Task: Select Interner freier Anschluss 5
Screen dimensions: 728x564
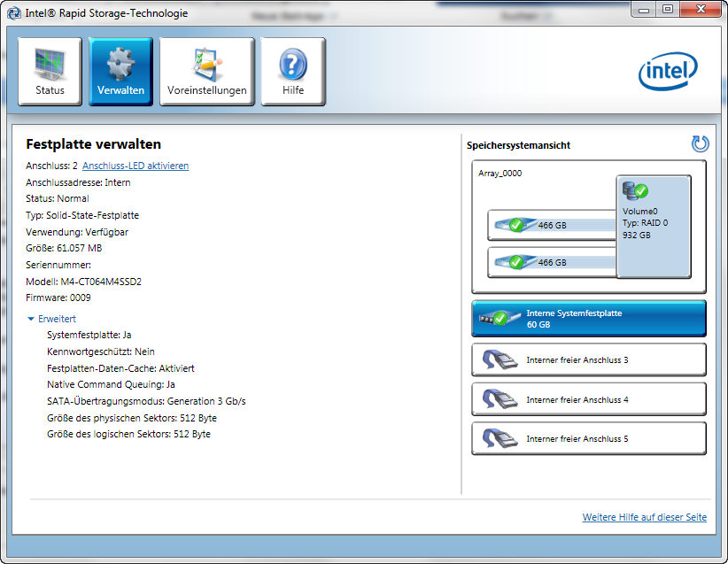Action: pos(589,438)
